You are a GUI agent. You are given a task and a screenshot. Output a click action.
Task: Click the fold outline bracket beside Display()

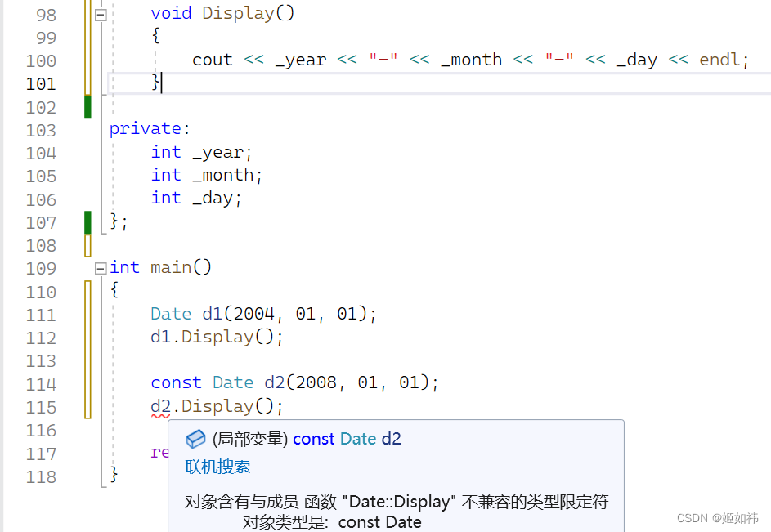100,14
